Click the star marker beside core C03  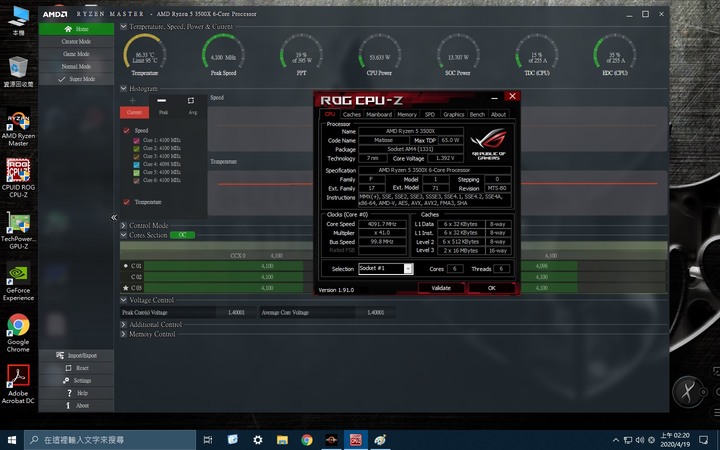pos(125,288)
